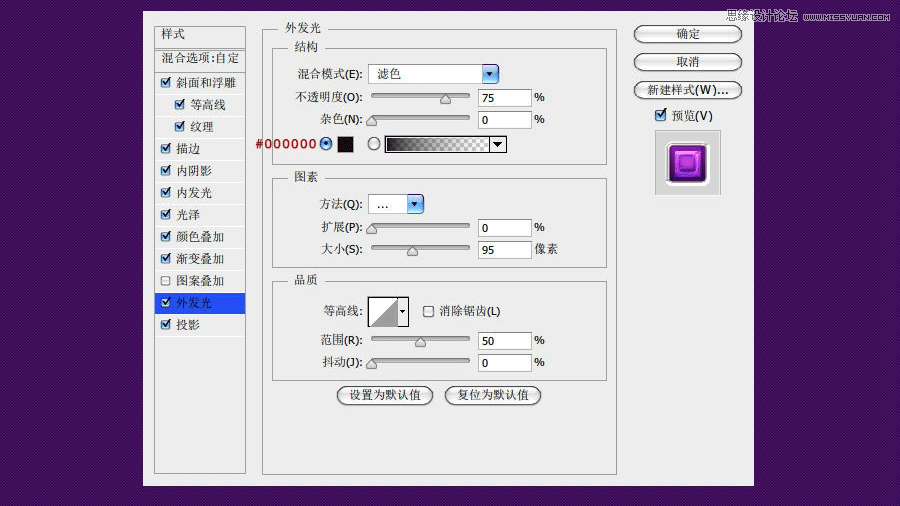Click 复位为默认值 button
The height and width of the screenshot is (506, 900).
(x=492, y=395)
